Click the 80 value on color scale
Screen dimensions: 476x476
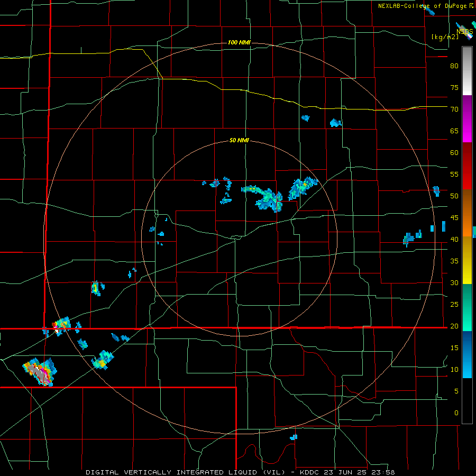pyautogui.click(x=454, y=66)
